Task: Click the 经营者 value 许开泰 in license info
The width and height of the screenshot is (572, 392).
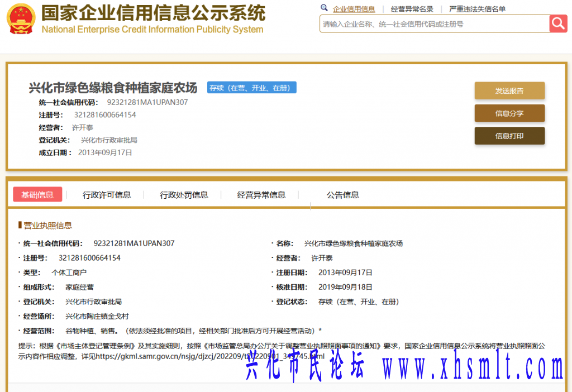Action: [322, 258]
